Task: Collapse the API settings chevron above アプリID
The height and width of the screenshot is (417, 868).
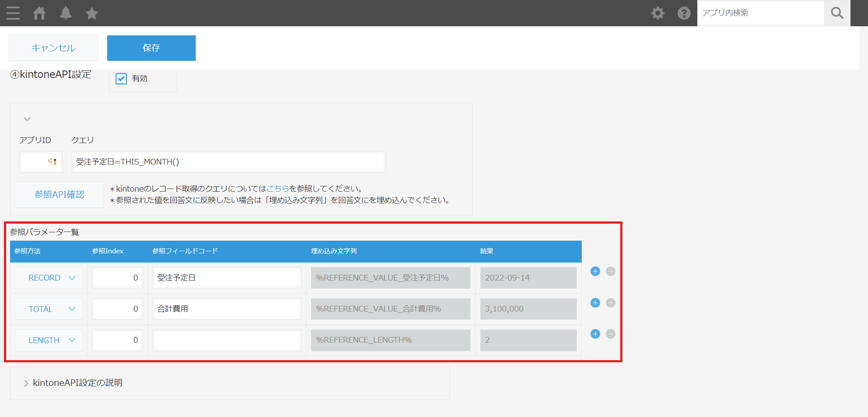Action: (27, 119)
